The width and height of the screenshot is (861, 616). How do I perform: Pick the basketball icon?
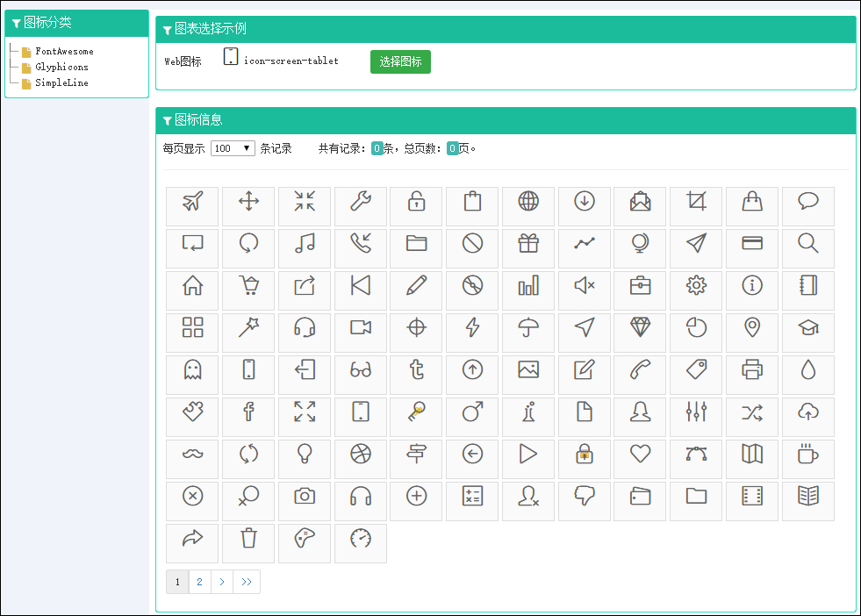360,454
